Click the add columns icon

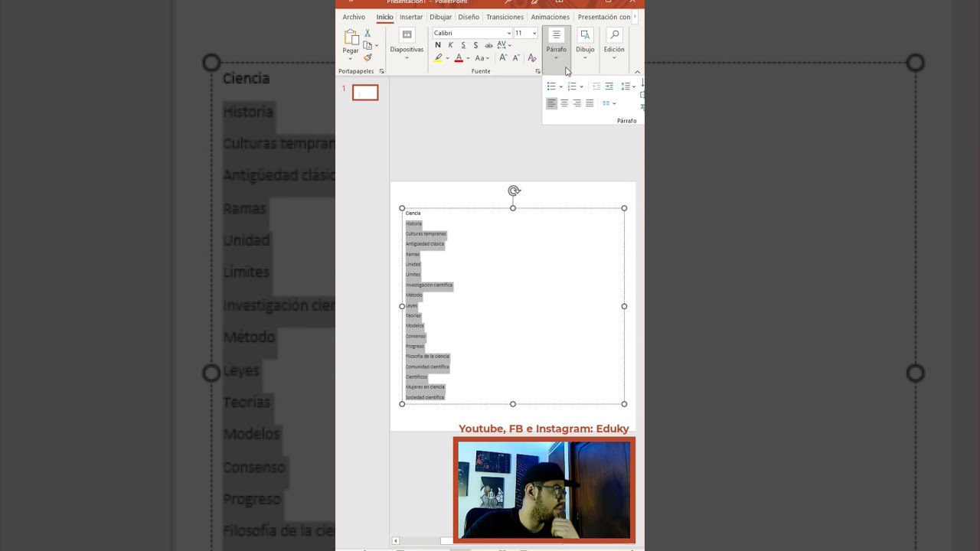point(607,103)
